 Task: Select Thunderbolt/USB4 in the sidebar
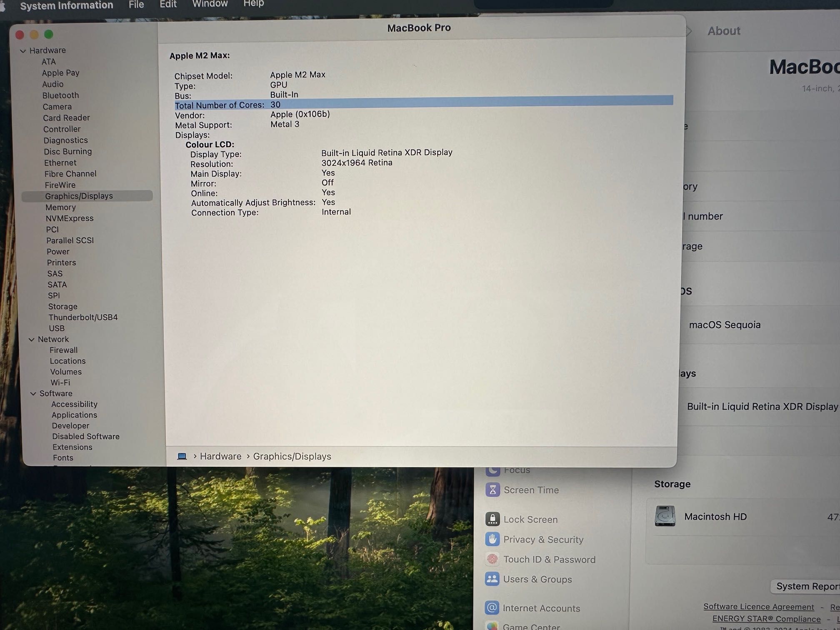point(83,317)
